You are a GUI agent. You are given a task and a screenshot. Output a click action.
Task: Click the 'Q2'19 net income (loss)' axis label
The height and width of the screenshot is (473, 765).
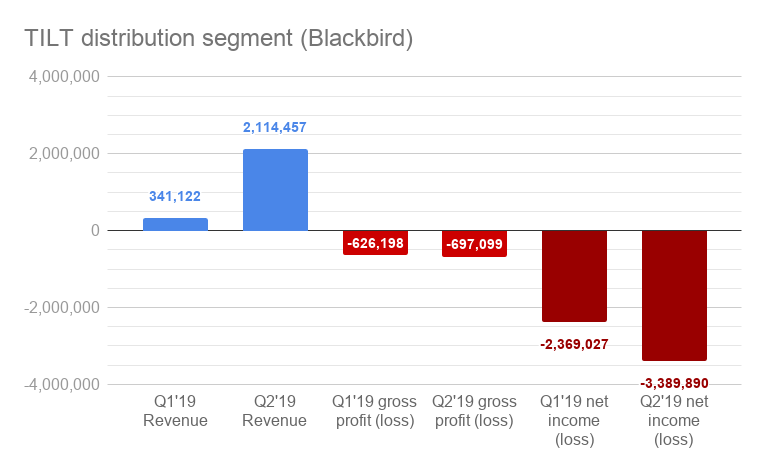[674, 420]
